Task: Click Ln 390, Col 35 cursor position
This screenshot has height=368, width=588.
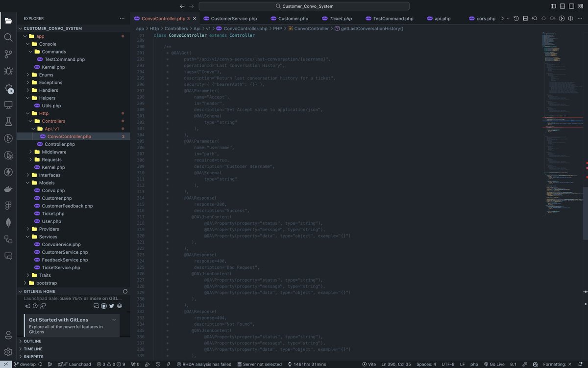Action: tap(396, 364)
